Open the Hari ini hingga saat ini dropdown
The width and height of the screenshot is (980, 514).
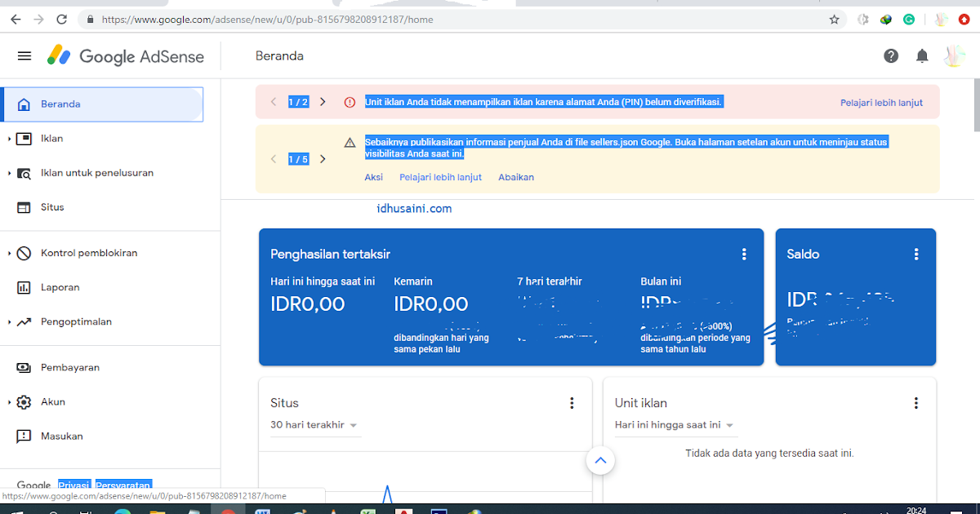point(675,425)
